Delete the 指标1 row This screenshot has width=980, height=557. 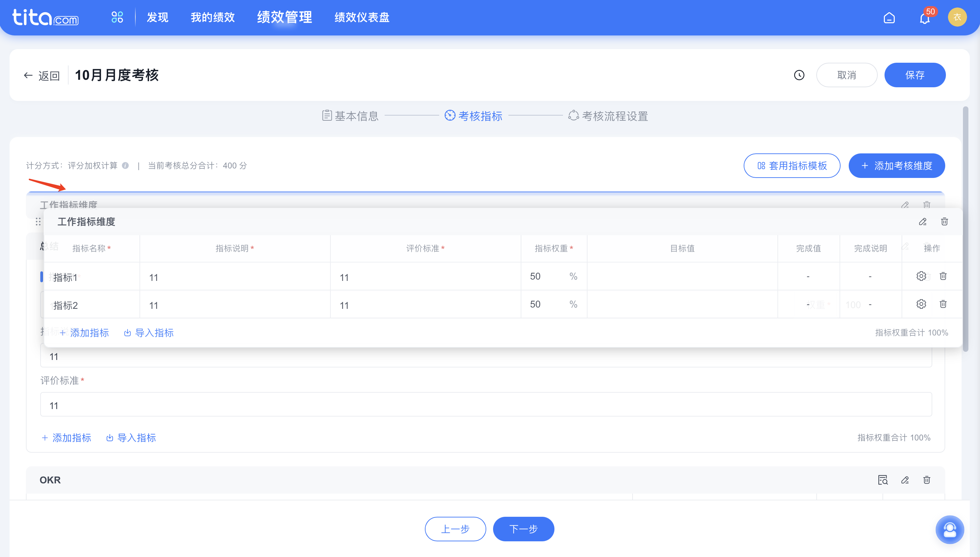tap(943, 276)
